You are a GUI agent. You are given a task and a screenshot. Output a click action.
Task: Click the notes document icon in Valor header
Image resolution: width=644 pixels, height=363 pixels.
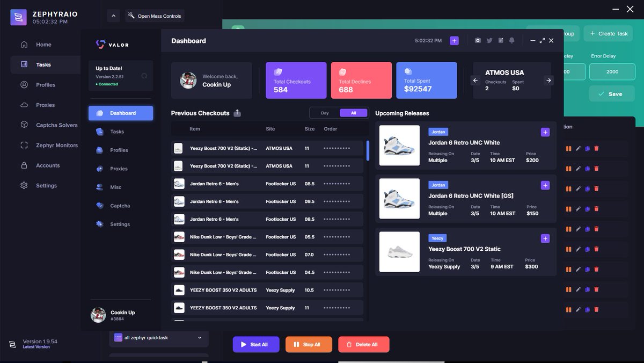click(x=501, y=41)
